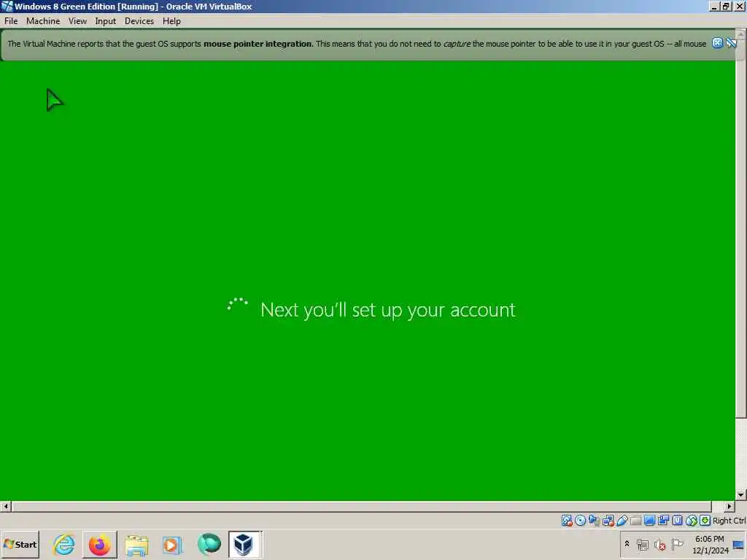Screen dimensions: 747x560
Task: Open Windows Explorer folder from taskbar
Action: [136, 544]
